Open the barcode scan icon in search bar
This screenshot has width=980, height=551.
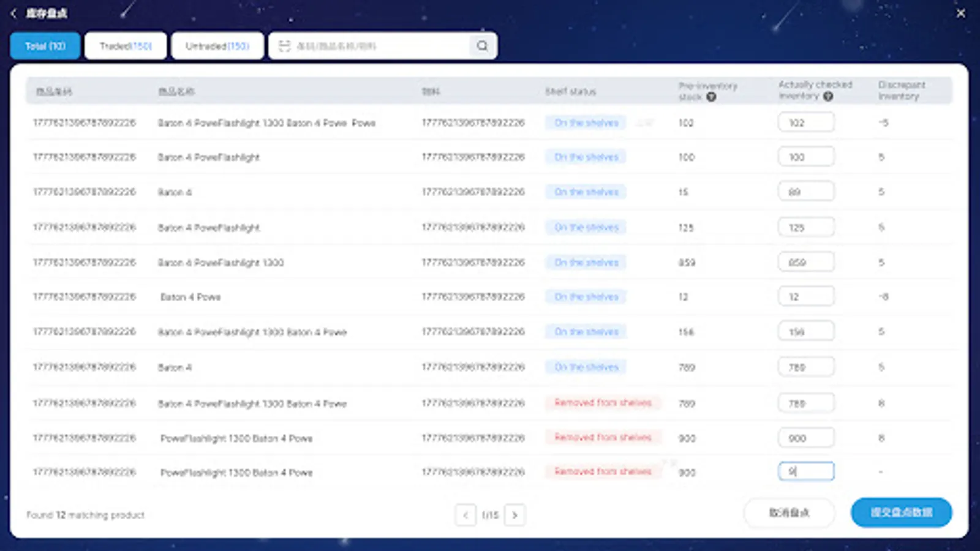(x=282, y=45)
